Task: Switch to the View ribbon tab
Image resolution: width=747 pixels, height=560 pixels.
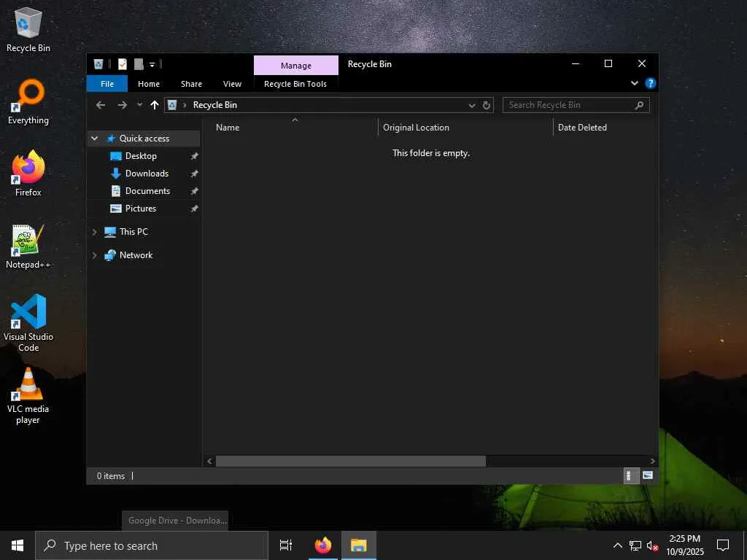Action: pyautogui.click(x=232, y=84)
